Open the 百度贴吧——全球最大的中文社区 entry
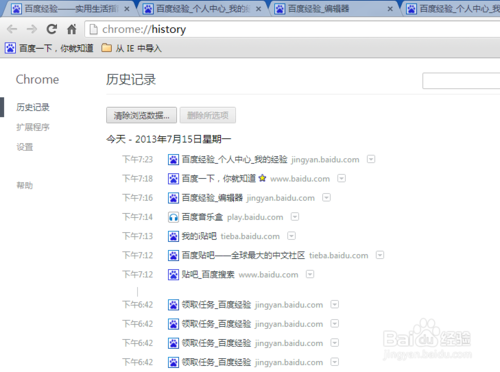The height and width of the screenshot is (372, 500). point(243,255)
